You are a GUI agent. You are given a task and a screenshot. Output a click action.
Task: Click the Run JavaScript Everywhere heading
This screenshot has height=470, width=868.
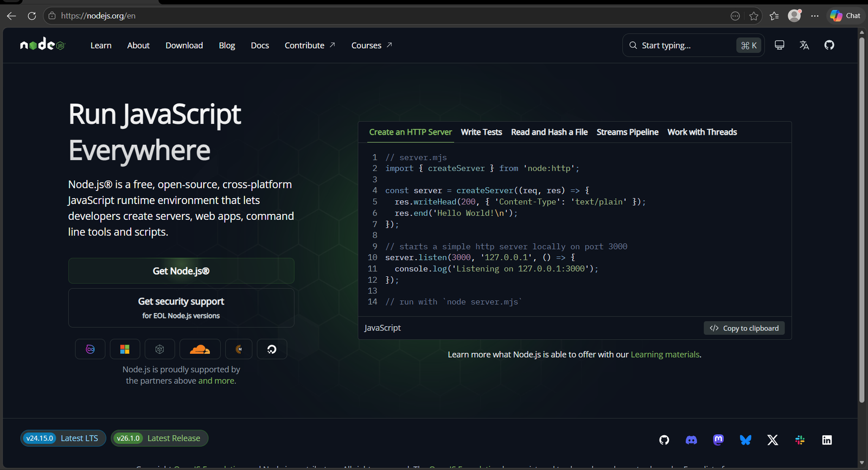click(x=155, y=132)
